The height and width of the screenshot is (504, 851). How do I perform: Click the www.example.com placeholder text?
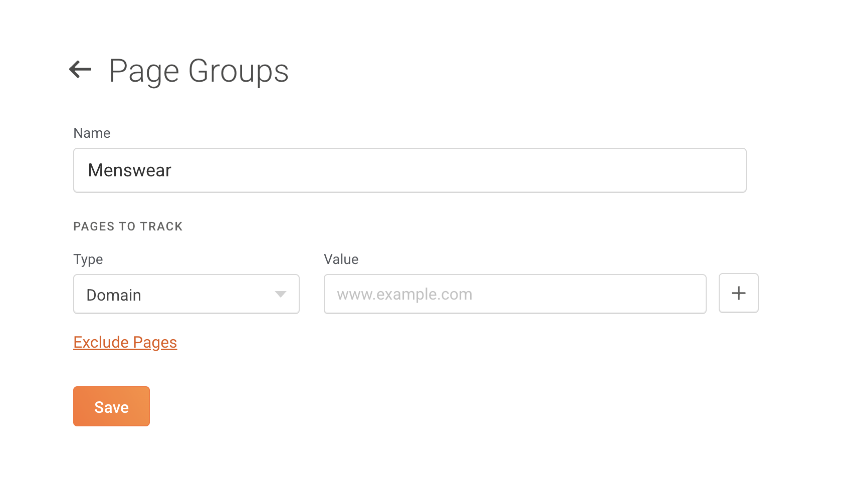404,294
